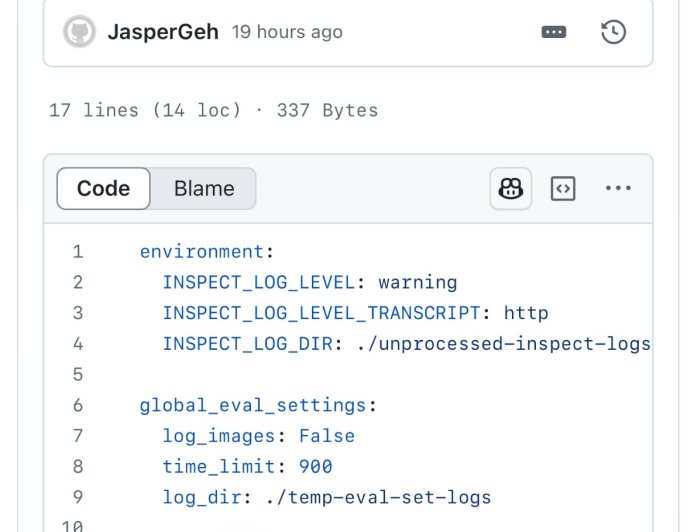This screenshot has height=532, width=694.
Task: Toggle the code symbols panel icon
Action: (564, 189)
